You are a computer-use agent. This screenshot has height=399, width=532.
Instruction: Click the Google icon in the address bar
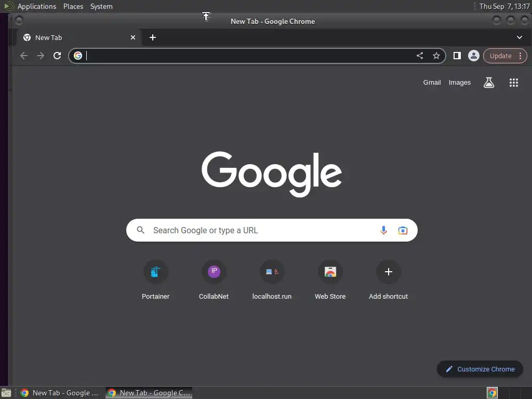(x=78, y=56)
